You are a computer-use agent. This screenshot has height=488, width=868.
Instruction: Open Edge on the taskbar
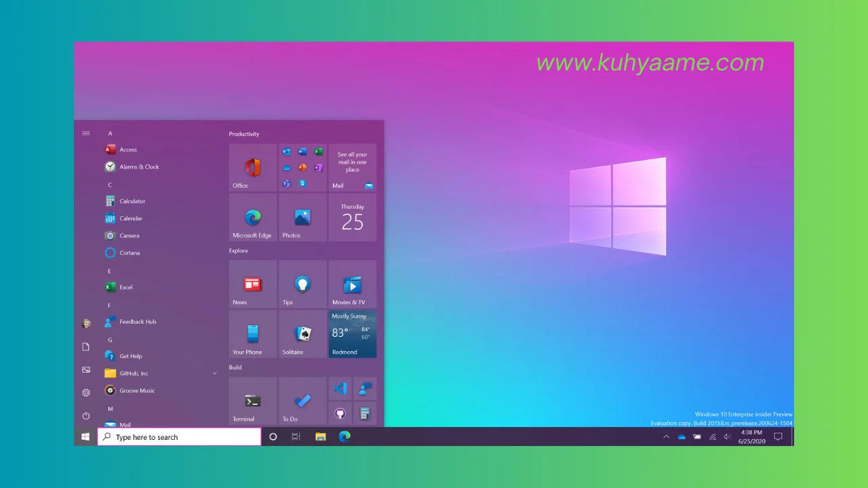[x=344, y=437]
